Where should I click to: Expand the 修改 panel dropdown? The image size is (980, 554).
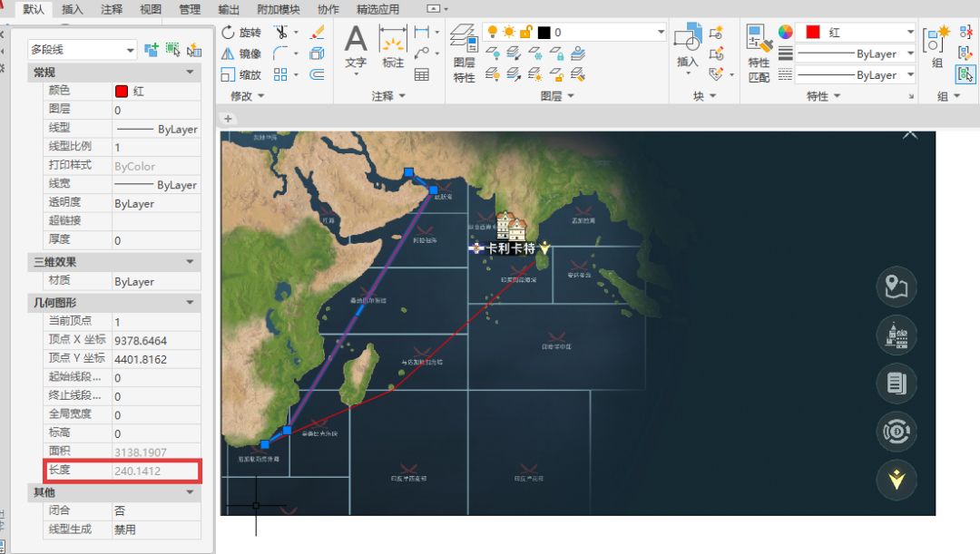click(248, 96)
